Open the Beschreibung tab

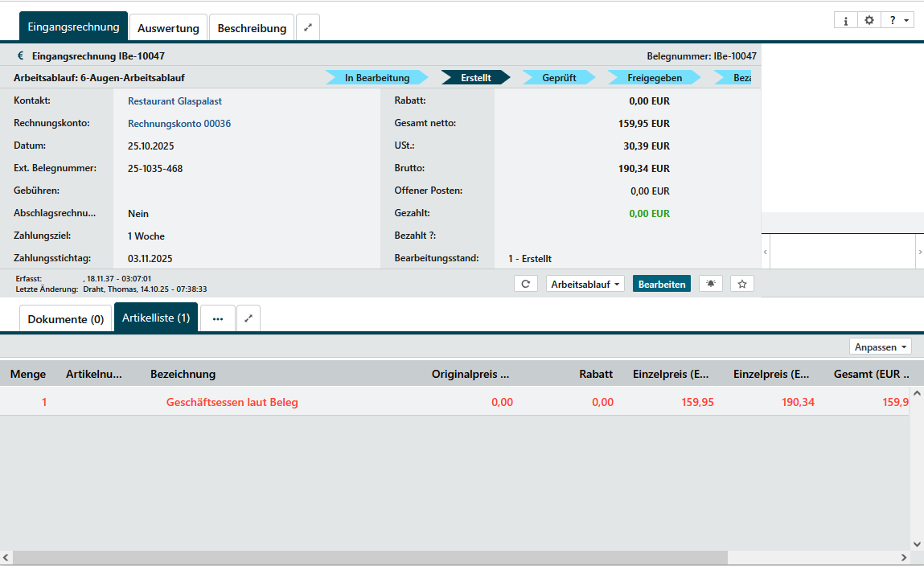(252, 28)
